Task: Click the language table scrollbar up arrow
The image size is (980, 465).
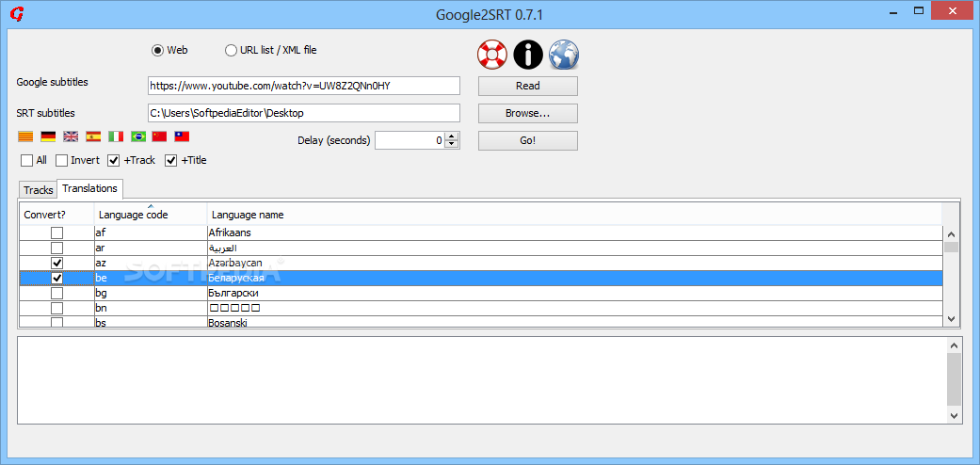Action: pyautogui.click(x=951, y=234)
